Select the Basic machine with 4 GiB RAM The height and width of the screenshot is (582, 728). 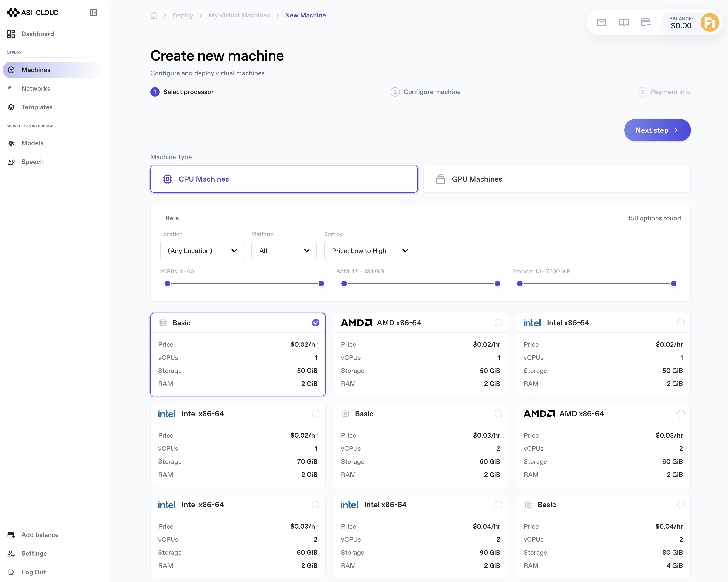tap(603, 536)
